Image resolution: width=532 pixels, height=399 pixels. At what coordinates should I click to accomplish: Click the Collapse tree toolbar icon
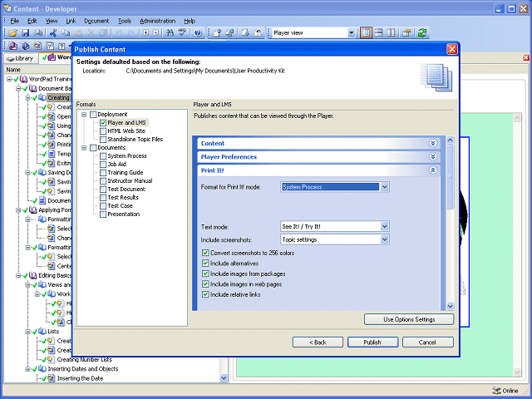pos(155,33)
